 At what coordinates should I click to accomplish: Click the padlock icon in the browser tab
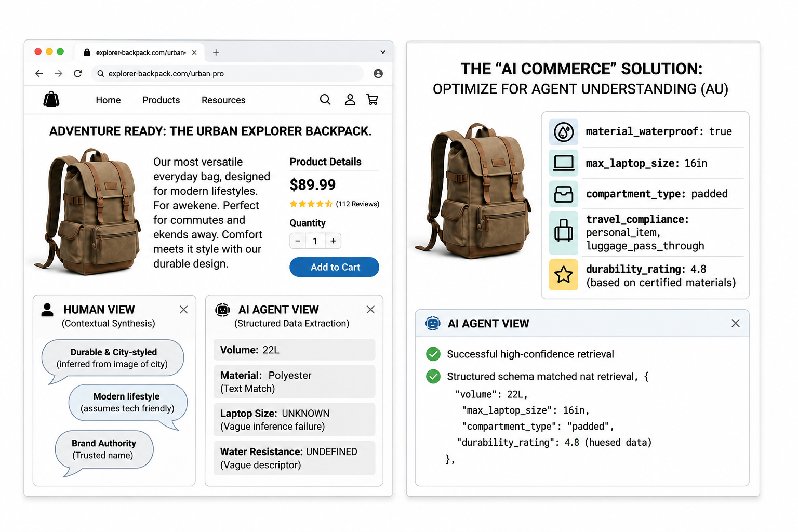tap(87, 52)
